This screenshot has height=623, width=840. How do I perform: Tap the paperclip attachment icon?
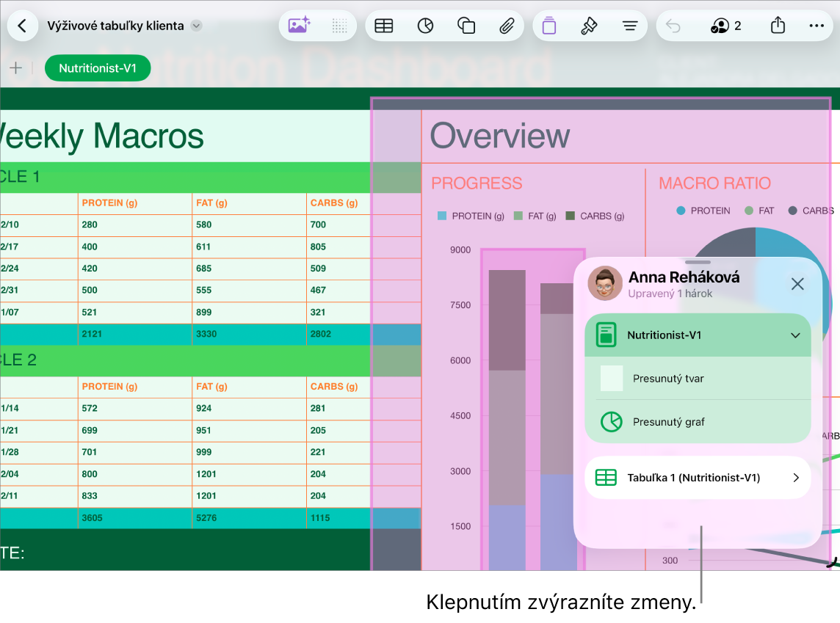(507, 26)
